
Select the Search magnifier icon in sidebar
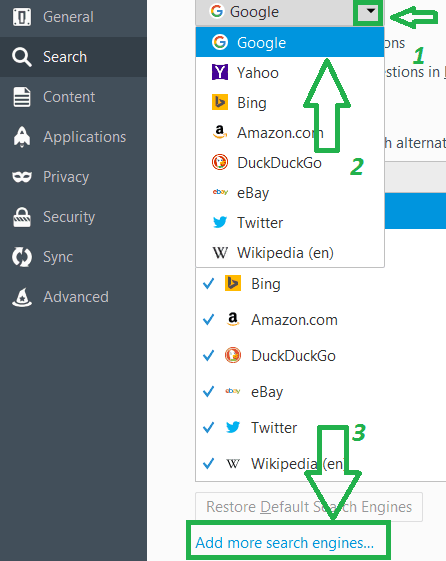[22, 57]
